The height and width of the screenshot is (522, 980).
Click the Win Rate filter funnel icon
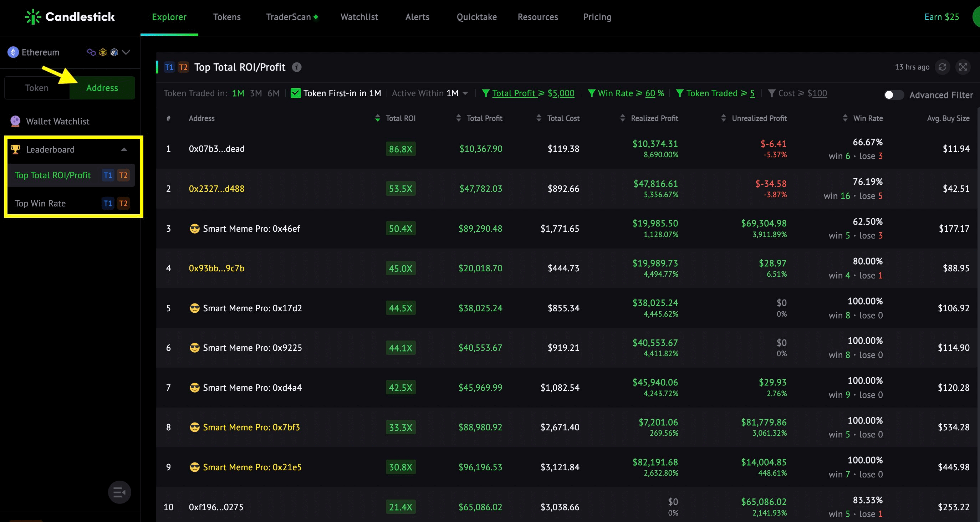pos(591,93)
